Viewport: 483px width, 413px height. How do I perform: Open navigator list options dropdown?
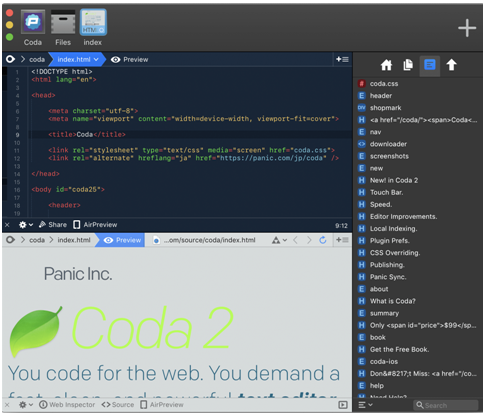[x=365, y=405]
